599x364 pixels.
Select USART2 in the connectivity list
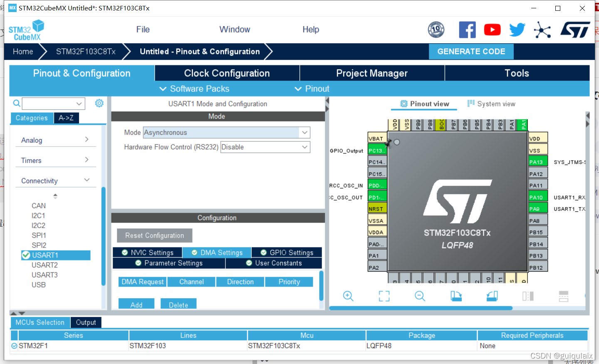[45, 265]
